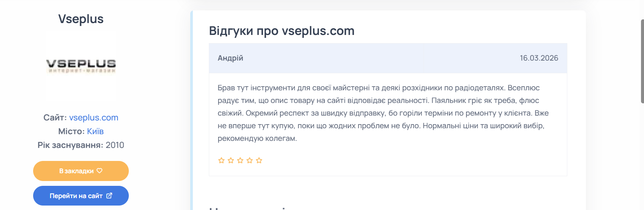Image resolution: width=644 pixels, height=210 pixels.
Task: Click the page vertical scrollbar thumb
Action: pos(642,61)
